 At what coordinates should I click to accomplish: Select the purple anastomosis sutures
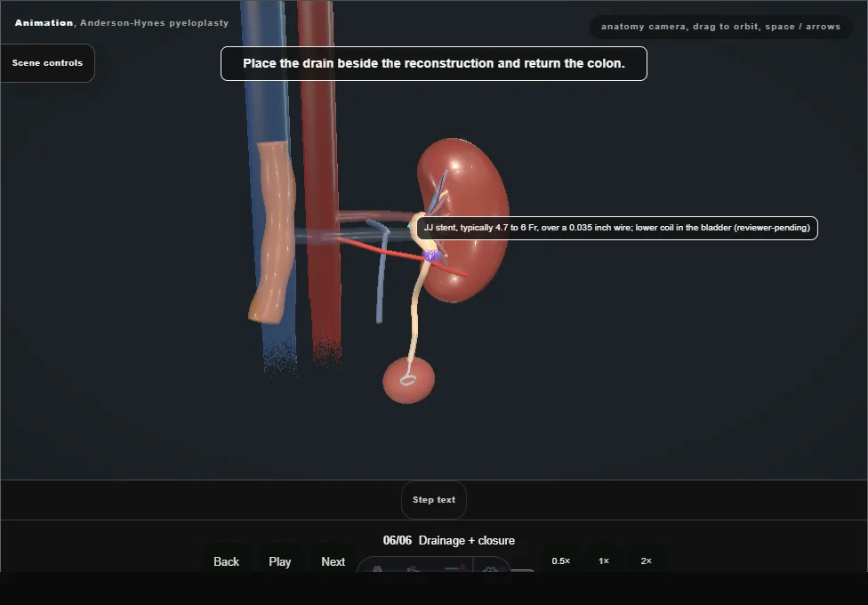click(x=430, y=256)
